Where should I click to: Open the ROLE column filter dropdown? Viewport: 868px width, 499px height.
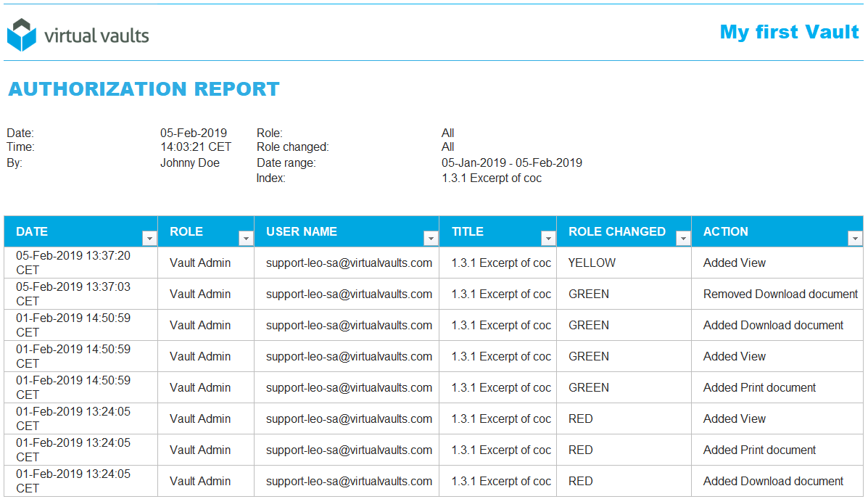246,238
